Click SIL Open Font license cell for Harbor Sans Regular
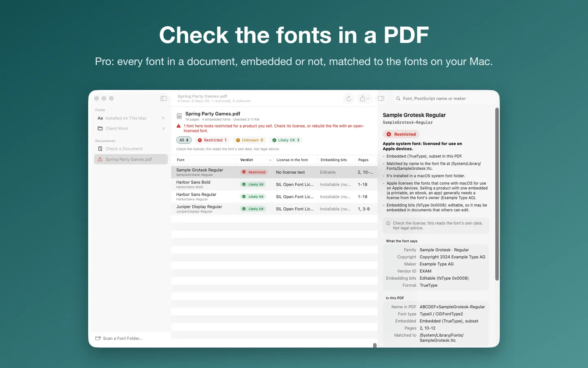588x368 pixels. [x=295, y=197]
